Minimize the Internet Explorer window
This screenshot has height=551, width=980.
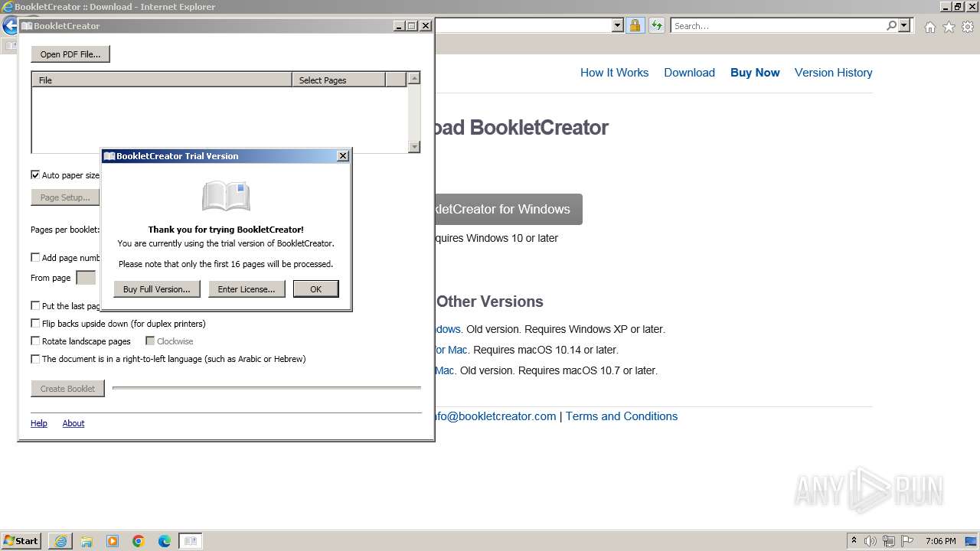(946, 6)
